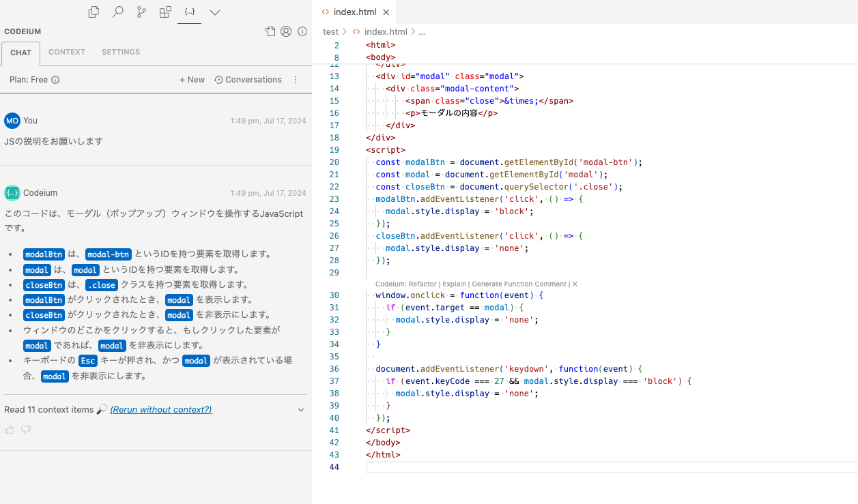Select the Codeium {...} activity bar icon
The image size is (858, 504).
tap(190, 12)
